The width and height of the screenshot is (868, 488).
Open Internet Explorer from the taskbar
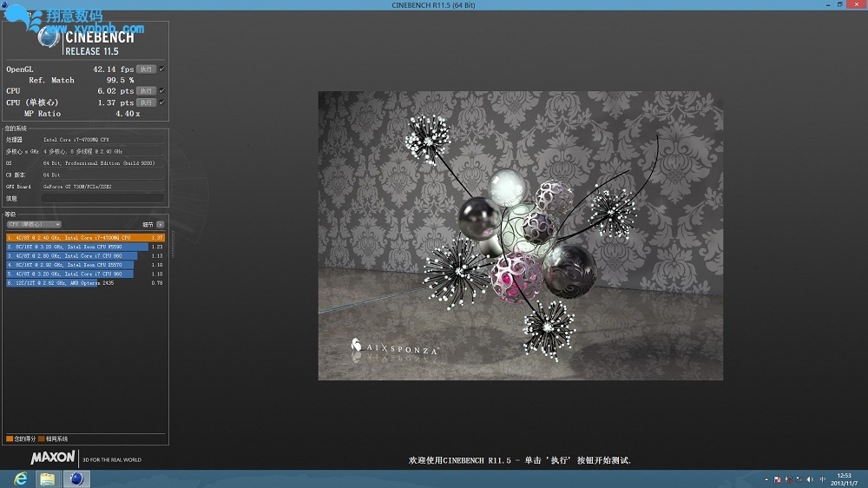pyautogui.click(x=21, y=479)
